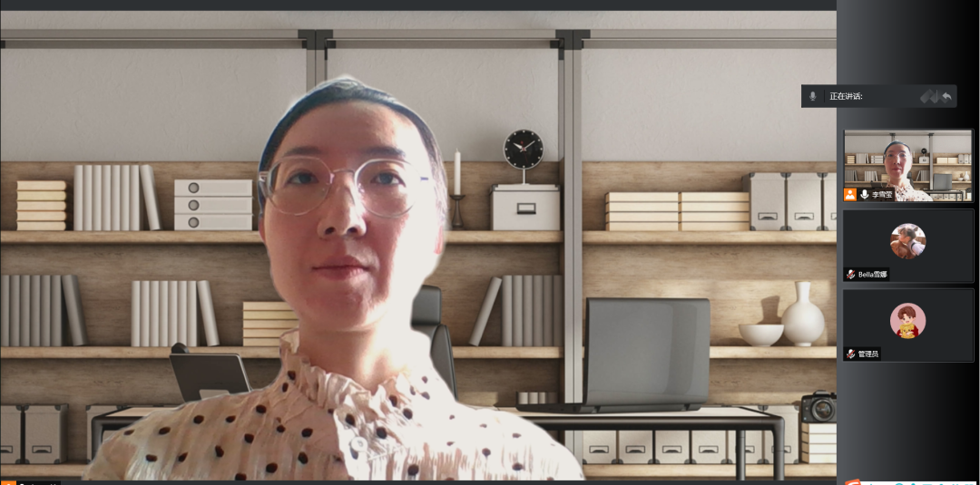980x485 pixels.
Task: Click Bella雪娜's round profile avatar
Action: (x=907, y=241)
